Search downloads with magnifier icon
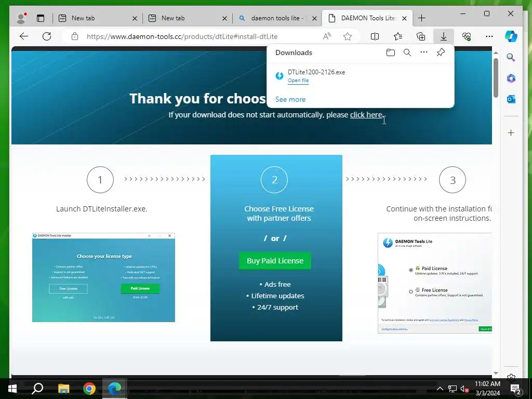532x399 pixels. pos(407,52)
